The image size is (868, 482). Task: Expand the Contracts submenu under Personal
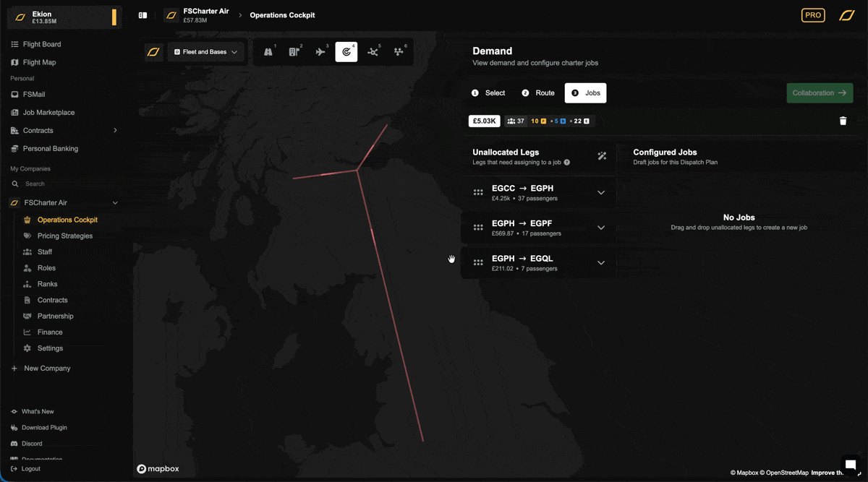115,131
